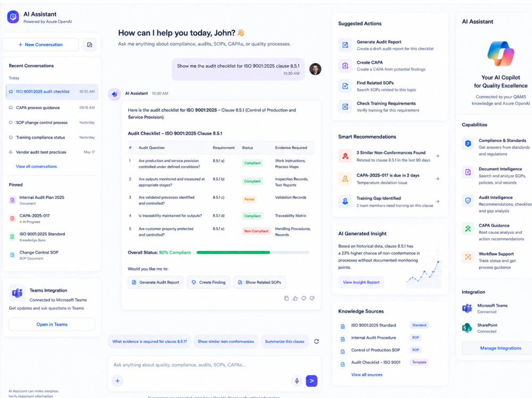Click the Training Gap person icon

coord(345,201)
